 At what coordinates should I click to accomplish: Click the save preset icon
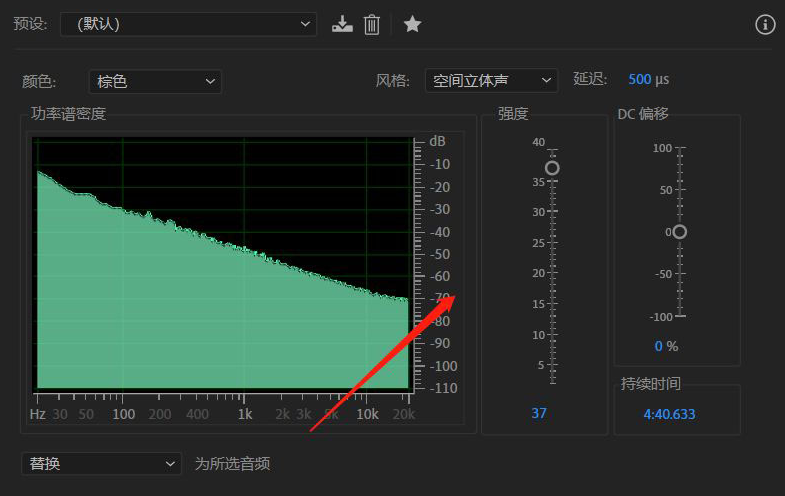click(x=343, y=24)
